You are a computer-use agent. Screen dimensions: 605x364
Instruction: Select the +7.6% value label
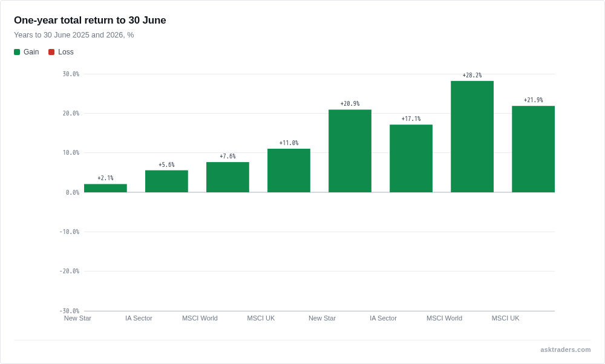pyautogui.click(x=227, y=156)
